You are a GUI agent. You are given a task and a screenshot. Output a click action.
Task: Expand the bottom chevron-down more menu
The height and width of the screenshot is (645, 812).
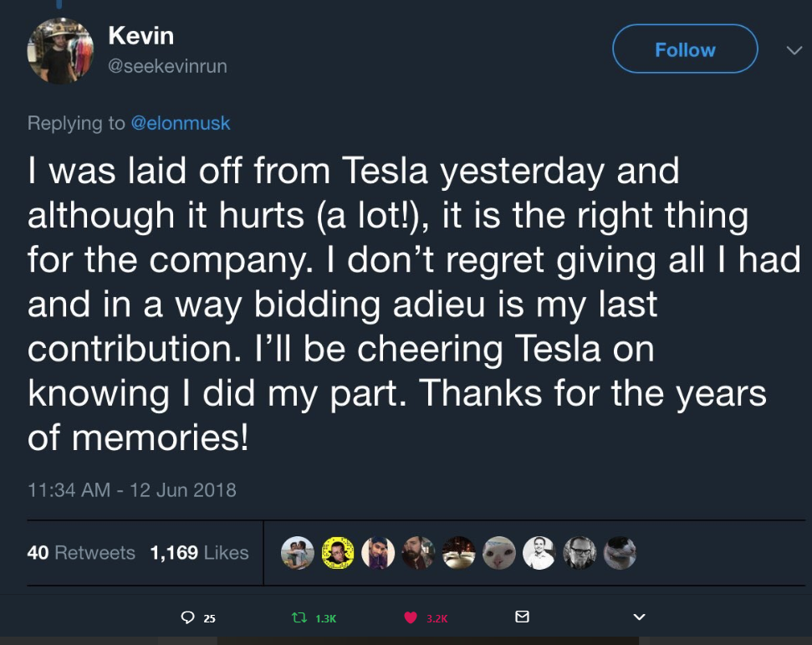(639, 617)
